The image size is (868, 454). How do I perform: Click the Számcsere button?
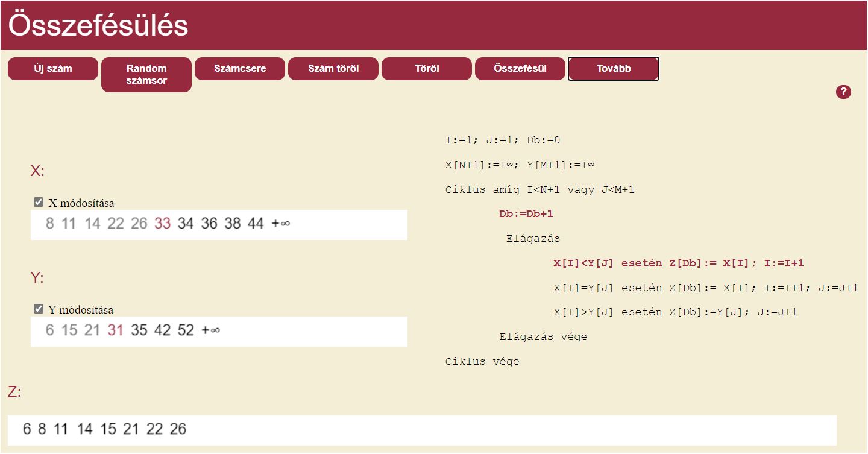point(240,68)
